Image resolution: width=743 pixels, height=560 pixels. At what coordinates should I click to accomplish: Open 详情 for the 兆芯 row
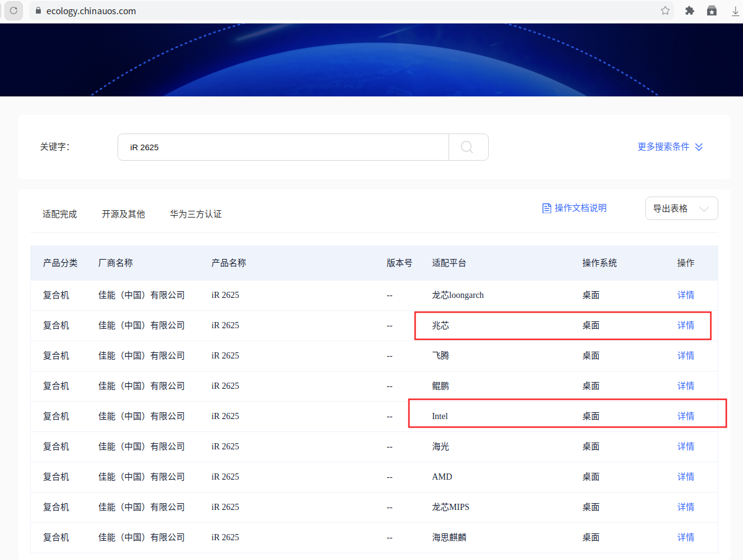pyautogui.click(x=685, y=326)
